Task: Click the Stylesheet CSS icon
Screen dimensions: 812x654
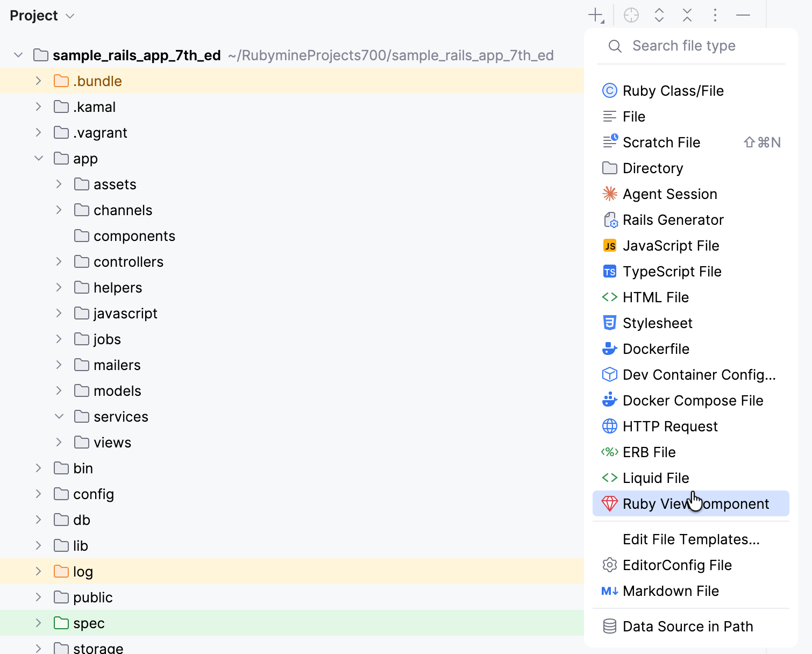Action: coord(609,323)
